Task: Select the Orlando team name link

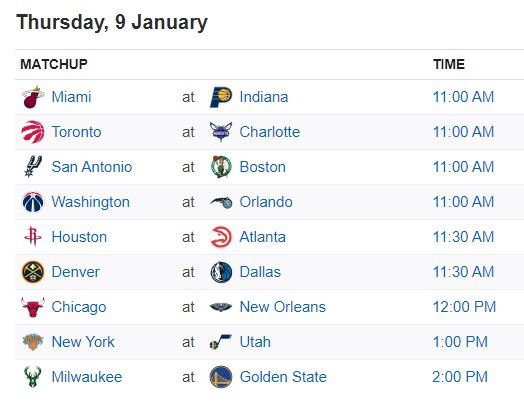Action: click(x=266, y=202)
